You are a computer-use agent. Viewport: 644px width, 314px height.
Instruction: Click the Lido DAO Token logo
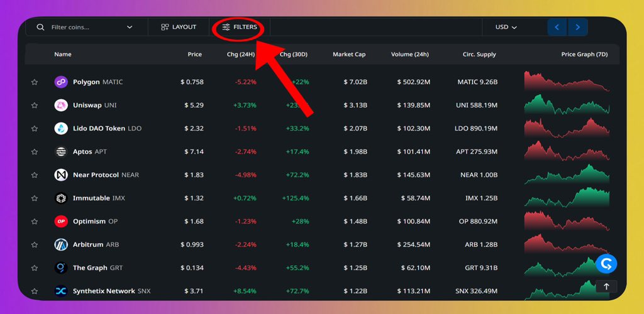[61, 128]
